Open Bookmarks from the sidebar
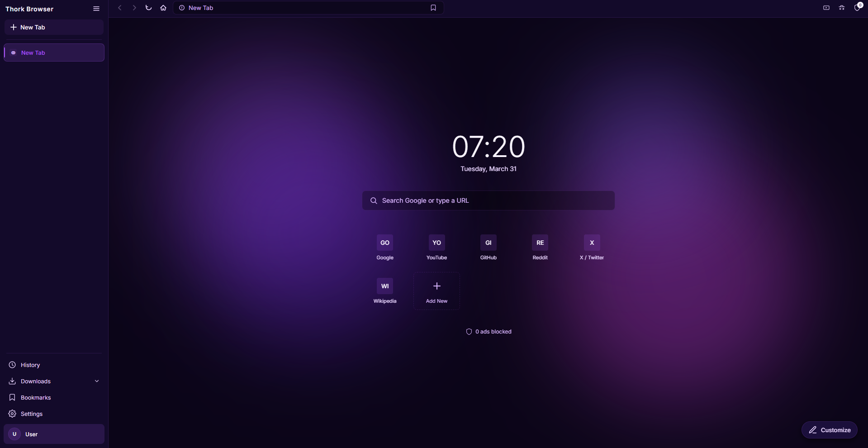The height and width of the screenshot is (448, 868). [x=36, y=397]
